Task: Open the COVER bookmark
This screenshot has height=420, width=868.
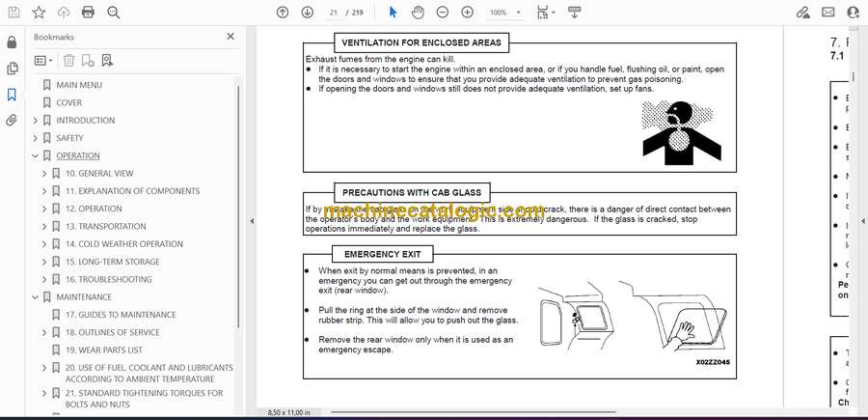Action: pos(68,102)
